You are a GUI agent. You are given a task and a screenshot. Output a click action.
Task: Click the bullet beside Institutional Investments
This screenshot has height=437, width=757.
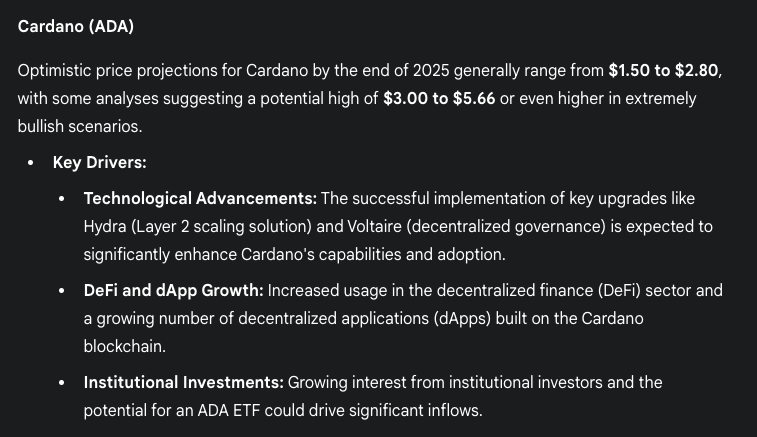pyautogui.click(x=62, y=382)
